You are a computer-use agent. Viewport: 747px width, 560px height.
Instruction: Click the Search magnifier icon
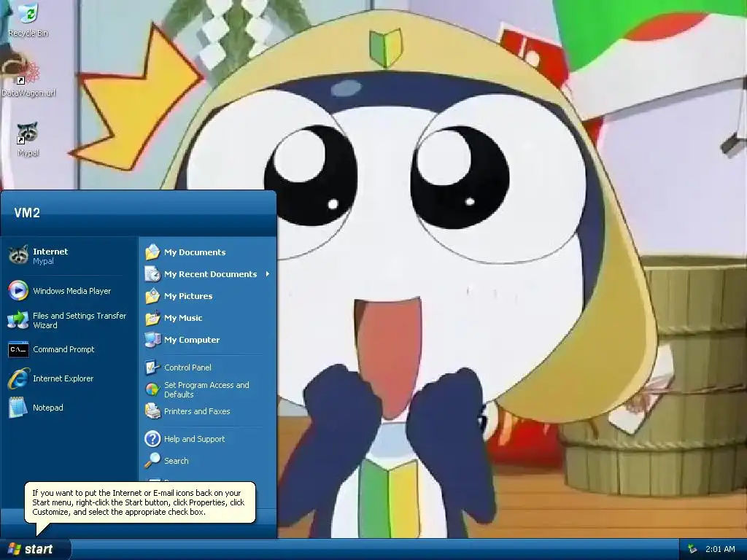tap(152, 461)
